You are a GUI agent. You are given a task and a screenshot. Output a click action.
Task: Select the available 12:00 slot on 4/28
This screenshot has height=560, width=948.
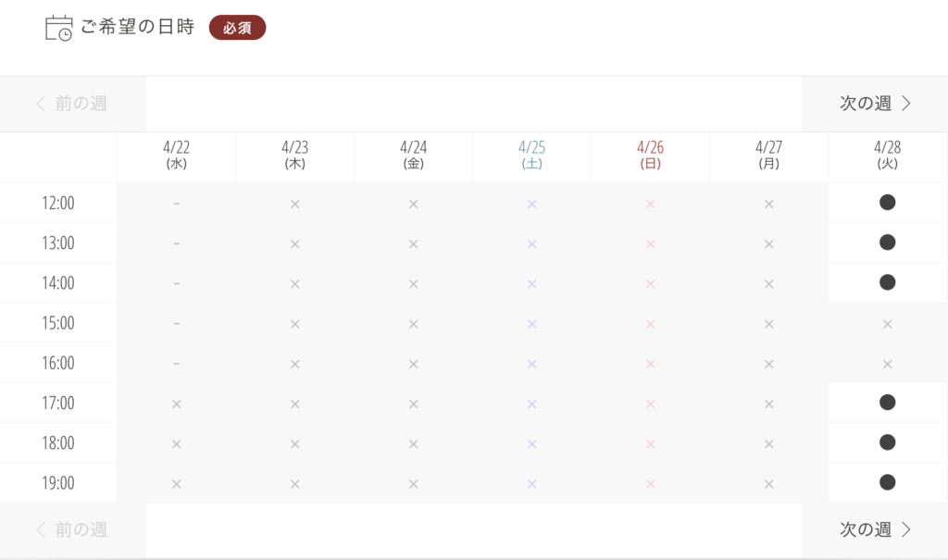click(887, 203)
